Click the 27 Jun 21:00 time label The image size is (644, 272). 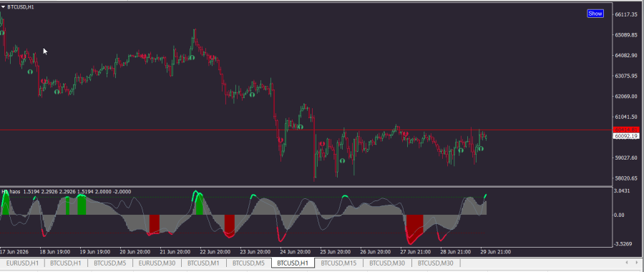pyautogui.click(x=415, y=252)
